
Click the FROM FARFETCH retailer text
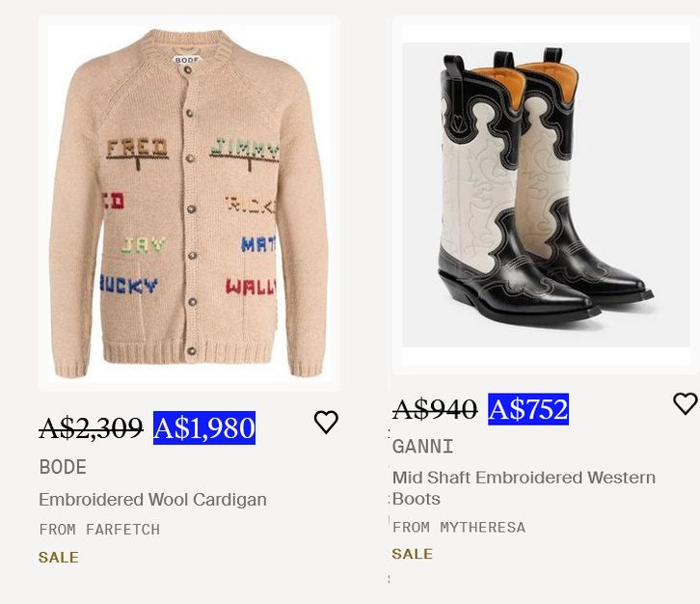[x=99, y=529]
